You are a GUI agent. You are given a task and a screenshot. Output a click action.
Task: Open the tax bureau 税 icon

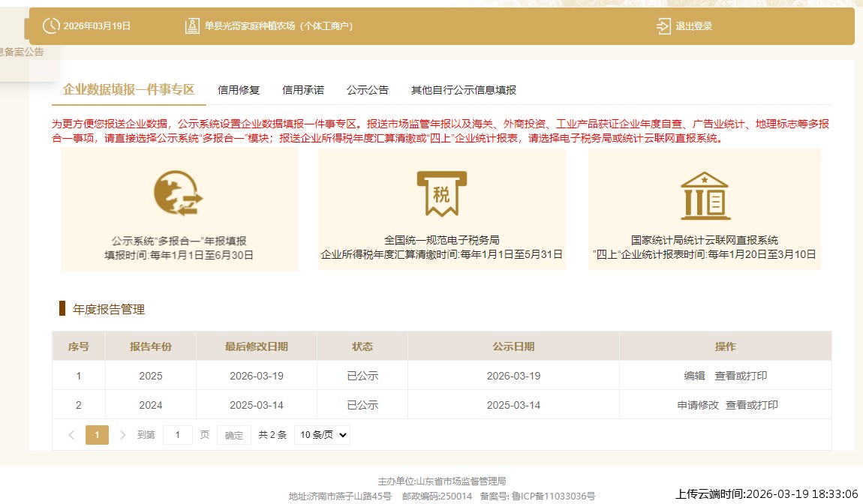point(441,193)
